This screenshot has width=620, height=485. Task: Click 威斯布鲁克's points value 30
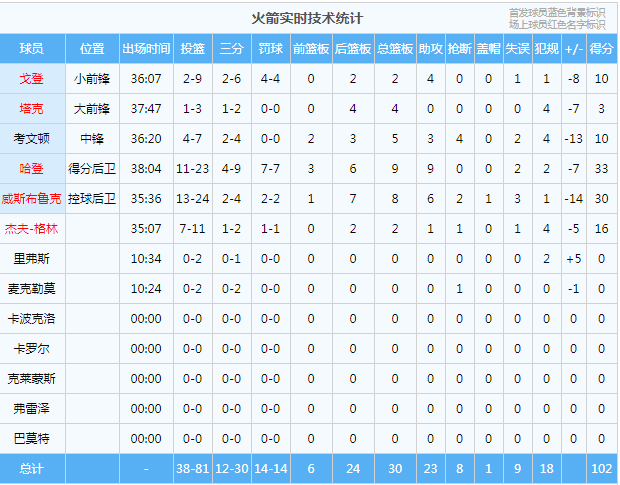pyautogui.click(x=601, y=198)
